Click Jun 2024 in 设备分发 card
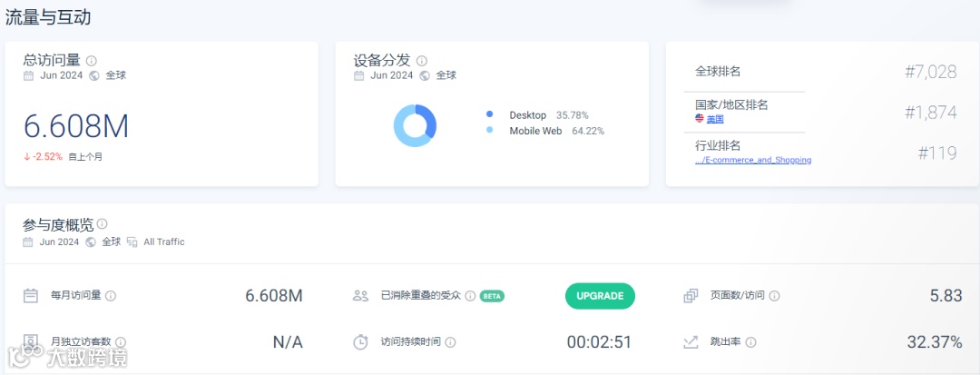 click(391, 75)
